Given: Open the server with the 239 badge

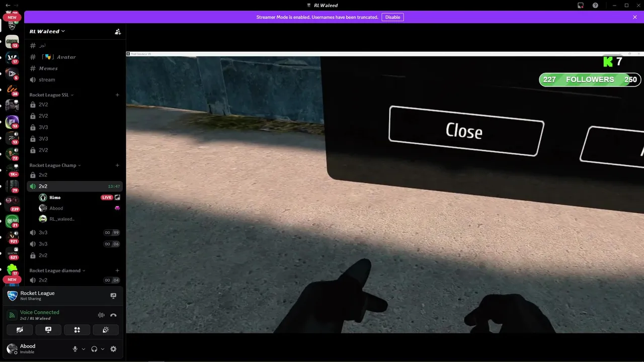Looking at the screenshot, I should click(x=12, y=202).
